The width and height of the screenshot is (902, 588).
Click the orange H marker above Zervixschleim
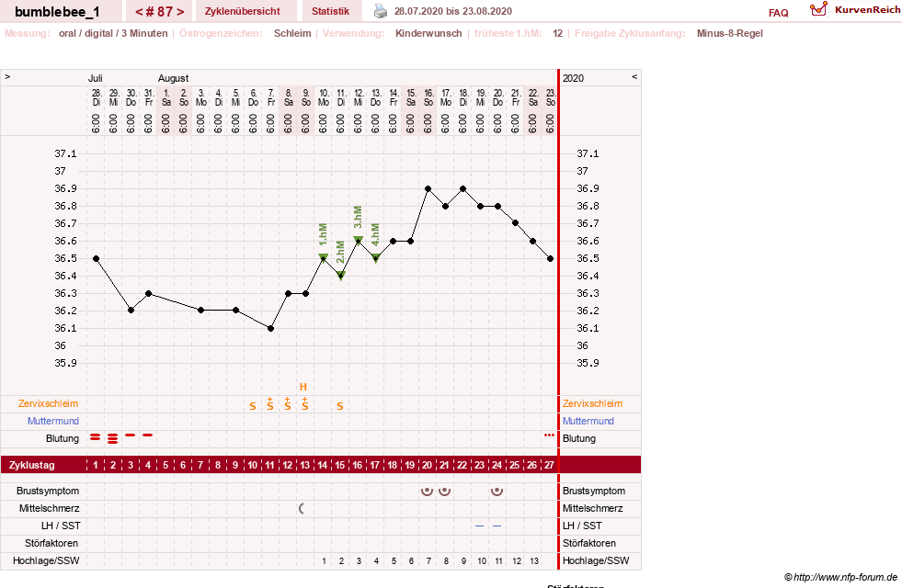[x=303, y=387]
